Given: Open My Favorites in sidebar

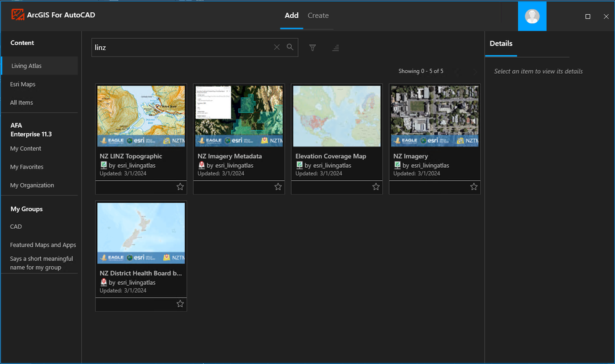Looking at the screenshot, I should [26, 167].
